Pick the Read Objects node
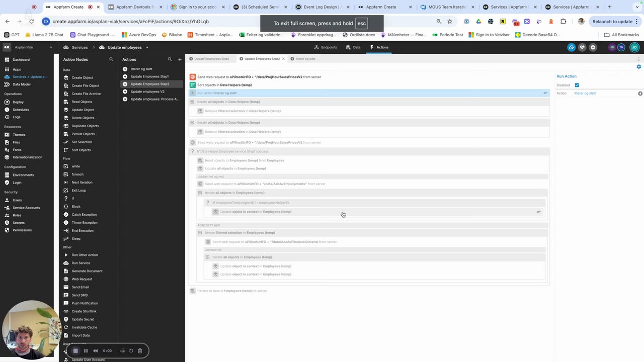This screenshot has height=362, width=644. click(x=82, y=102)
